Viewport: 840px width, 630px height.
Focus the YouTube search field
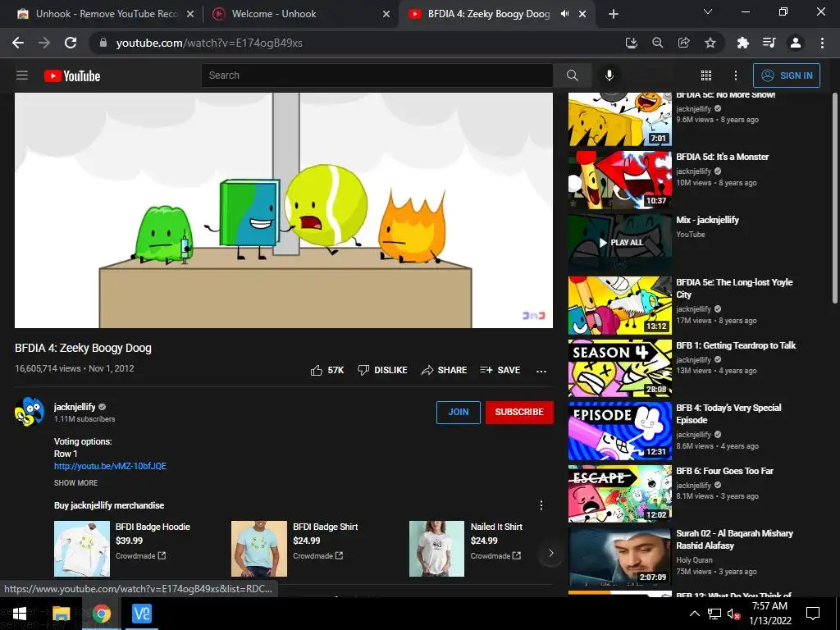point(377,75)
